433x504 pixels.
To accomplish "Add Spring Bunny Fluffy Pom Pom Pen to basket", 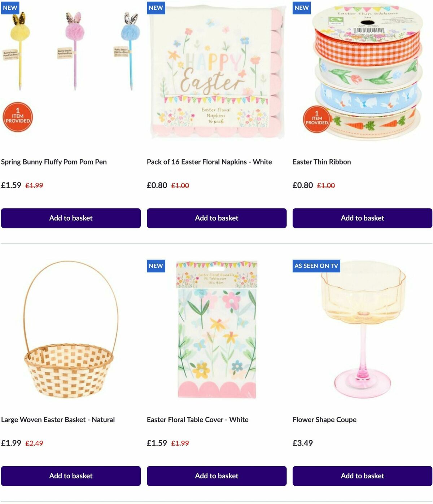I will [x=71, y=218].
